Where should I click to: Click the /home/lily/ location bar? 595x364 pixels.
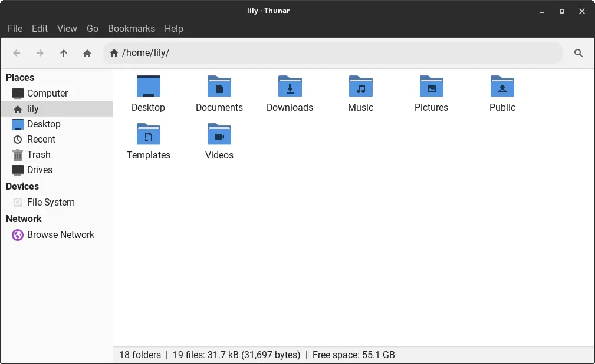(333, 53)
